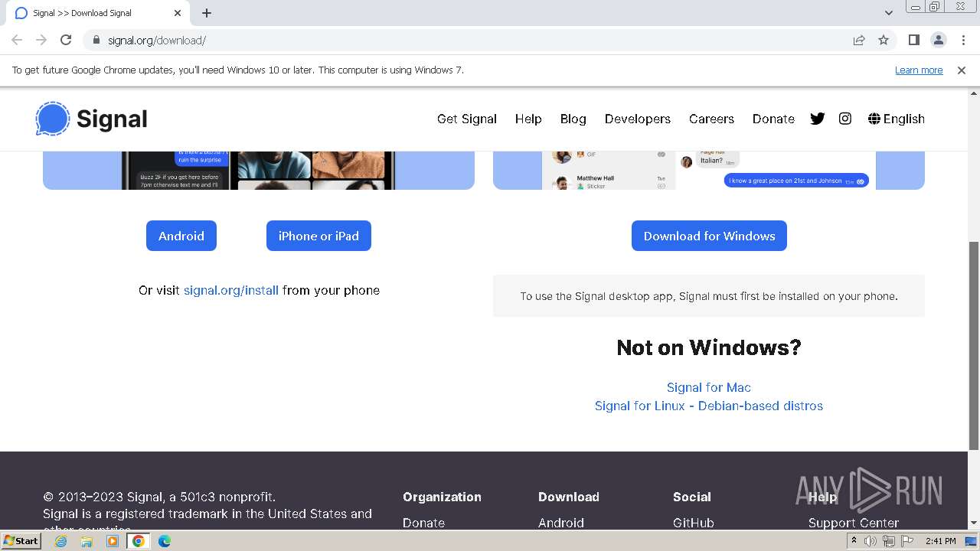Toggle the Chrome side panel
This screenshot has width=980, height=551.
pyautogui.click(x=913, y=40)
